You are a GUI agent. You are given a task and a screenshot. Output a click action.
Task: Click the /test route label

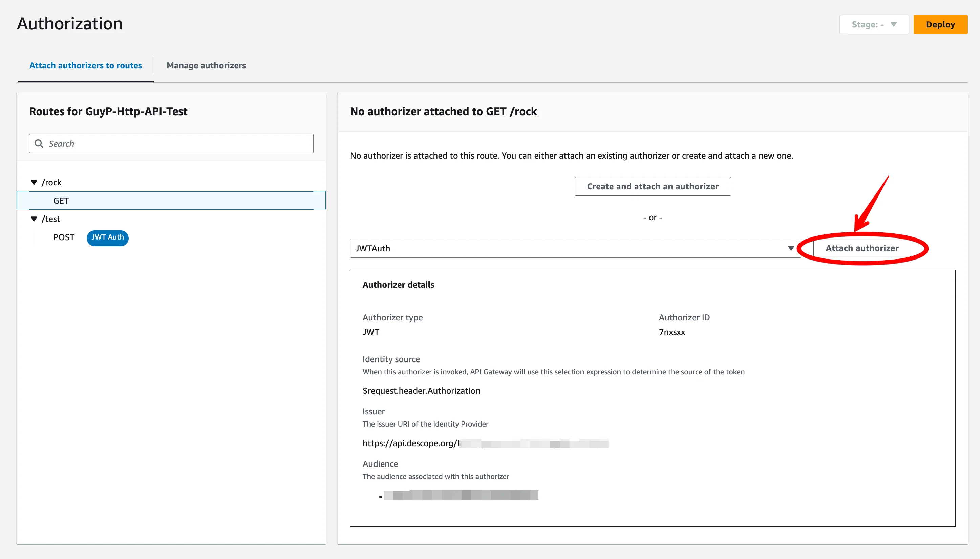51,219
